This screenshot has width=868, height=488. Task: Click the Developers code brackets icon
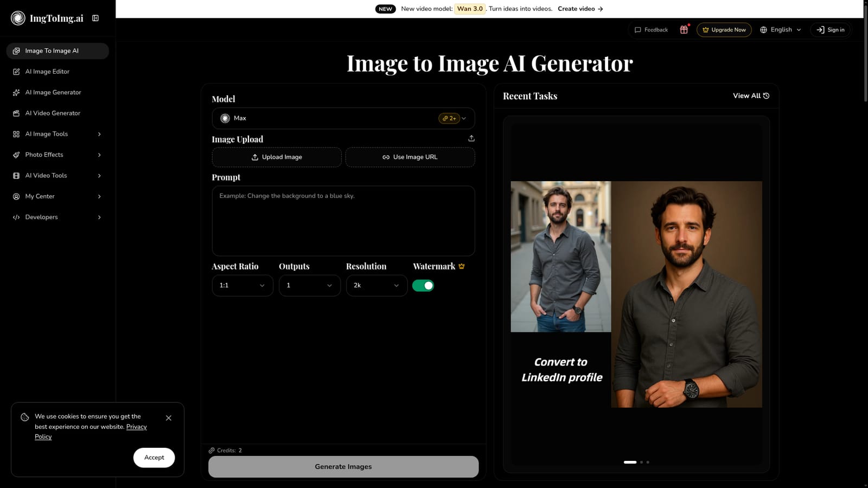tap(16, 217)
